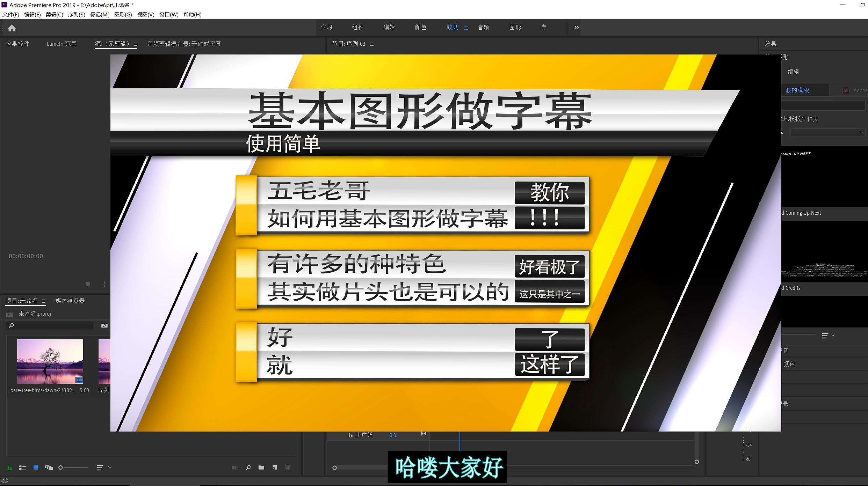Open the project search with the magnifier icon
868x486 pixels.
[x=248, y=468]
